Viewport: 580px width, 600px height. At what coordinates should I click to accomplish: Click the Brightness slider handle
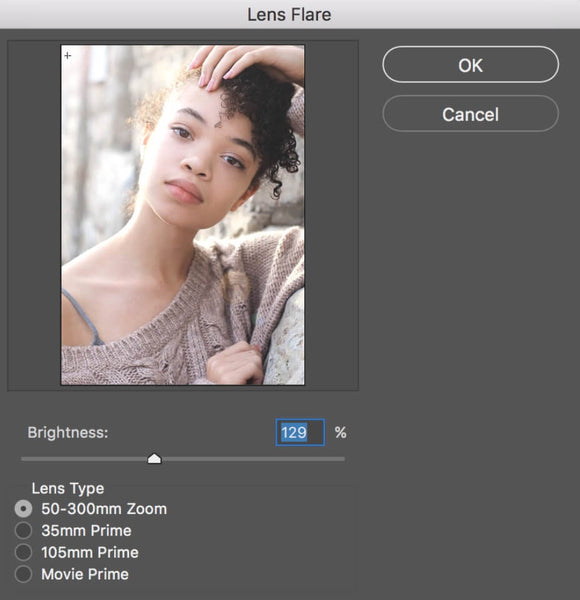pyautogui.click(x=154, y=458)
